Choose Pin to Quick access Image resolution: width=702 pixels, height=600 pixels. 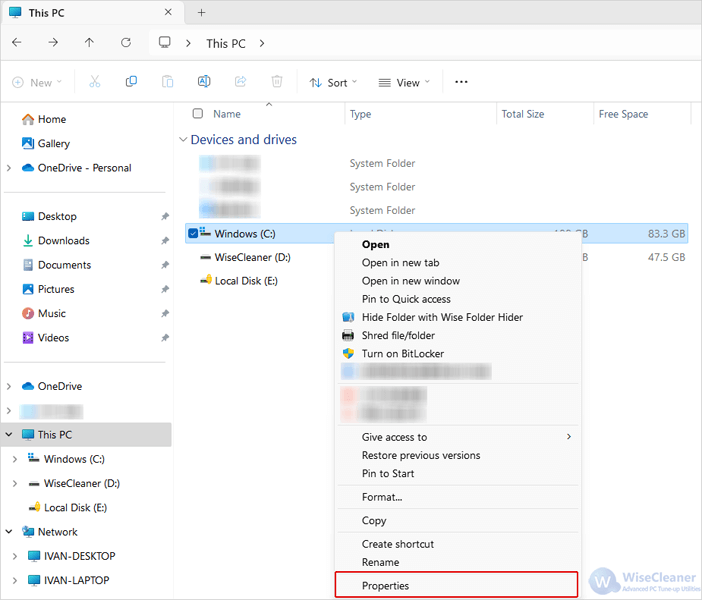pos(406,299)
